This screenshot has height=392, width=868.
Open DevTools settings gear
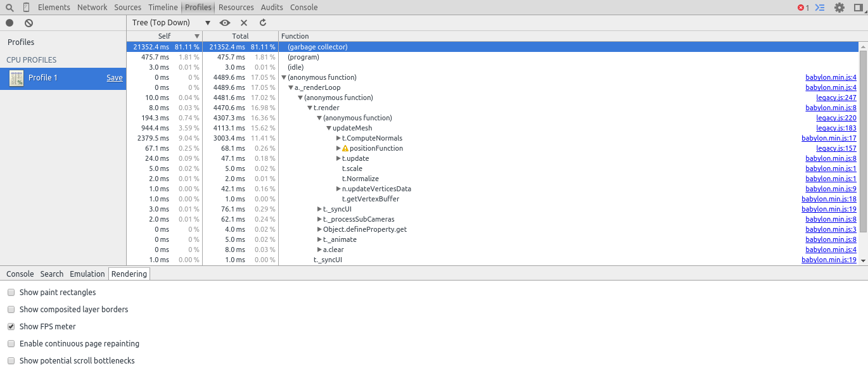(839, 8)
